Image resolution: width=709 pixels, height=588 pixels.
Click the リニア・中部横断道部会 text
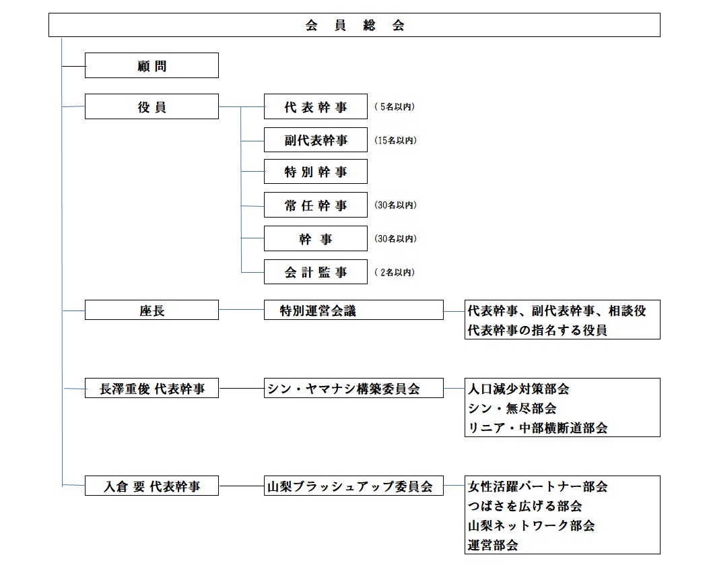(x=537, y=428)
